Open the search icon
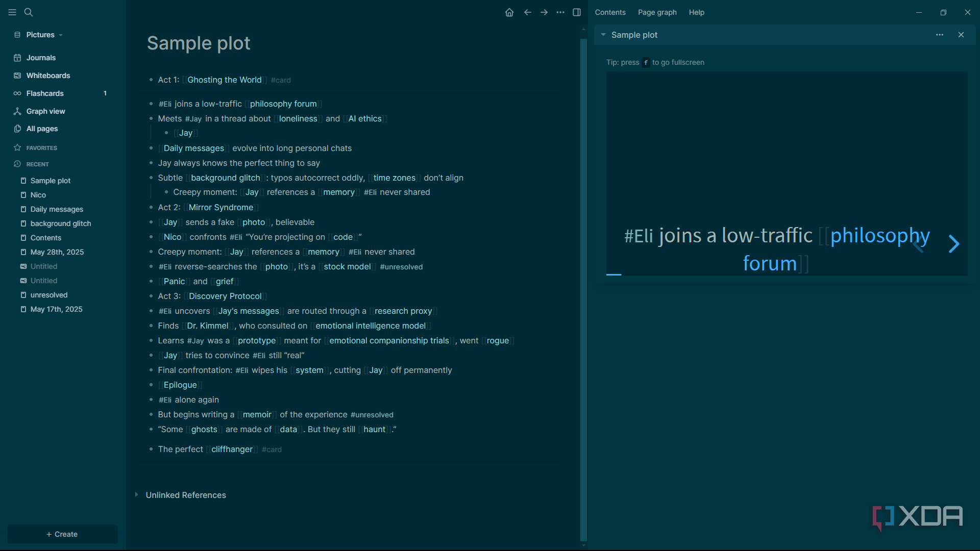The image size is (980, 551). (29, 12)
